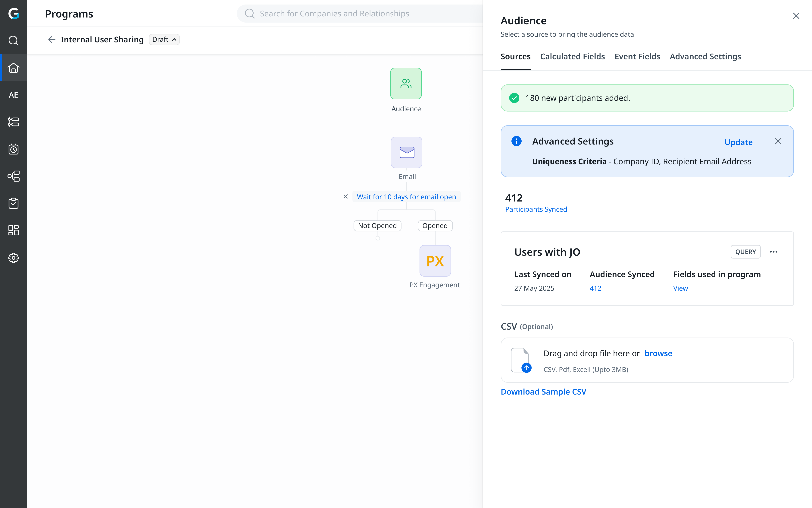Viewport: 812px width, 508px height.
Task: Dismiss the Advanced Settings info banner
Action: [778, 141]
